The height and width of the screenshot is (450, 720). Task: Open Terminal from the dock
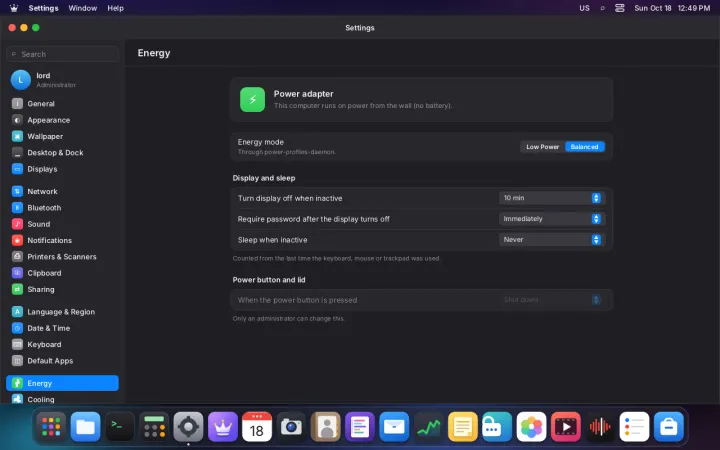tap(120, 427)
